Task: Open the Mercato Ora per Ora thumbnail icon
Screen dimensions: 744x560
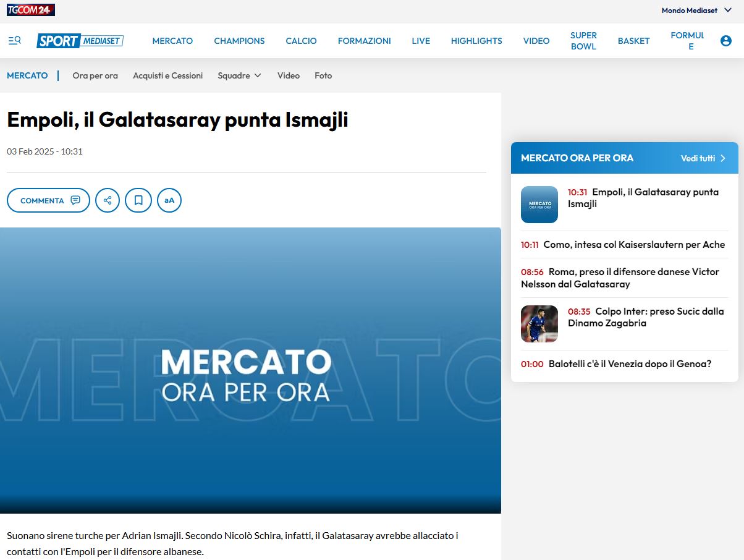Action: click(539, 205)
